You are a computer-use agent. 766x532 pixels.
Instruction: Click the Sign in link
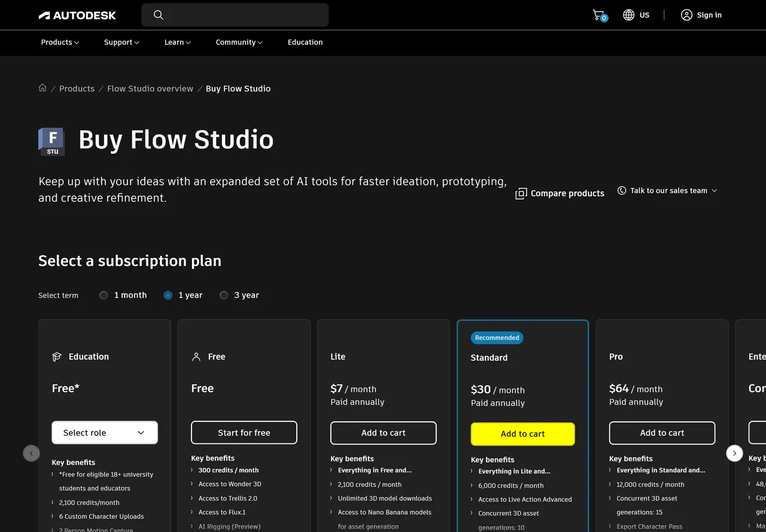click(x=709, y=15)
